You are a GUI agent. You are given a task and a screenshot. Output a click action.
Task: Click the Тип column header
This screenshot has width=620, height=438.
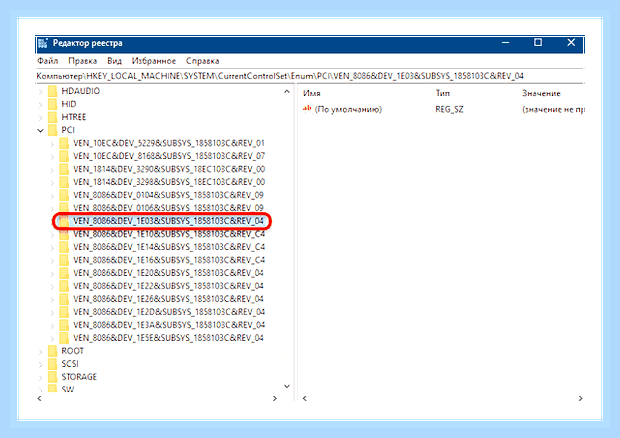(442, 93)
